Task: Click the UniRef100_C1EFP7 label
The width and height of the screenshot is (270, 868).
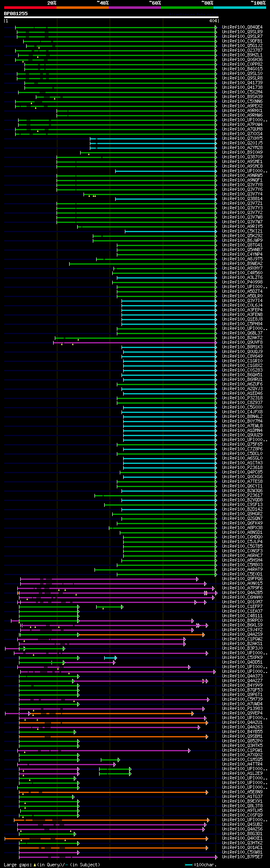Action: click(242, 607)
